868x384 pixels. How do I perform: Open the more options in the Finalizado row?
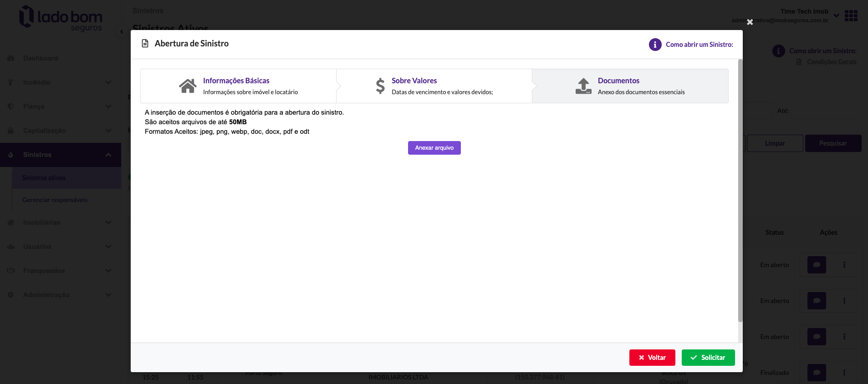pos(844,373)
